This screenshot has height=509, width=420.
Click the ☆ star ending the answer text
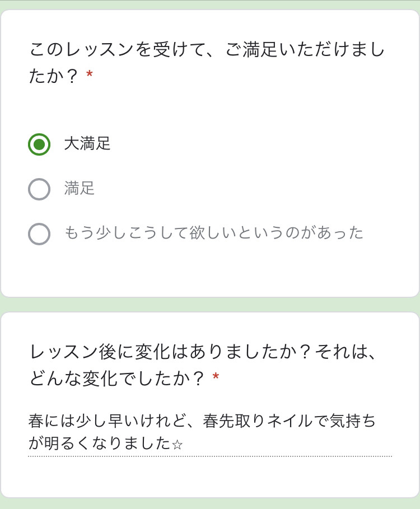[x=177, y=445]
